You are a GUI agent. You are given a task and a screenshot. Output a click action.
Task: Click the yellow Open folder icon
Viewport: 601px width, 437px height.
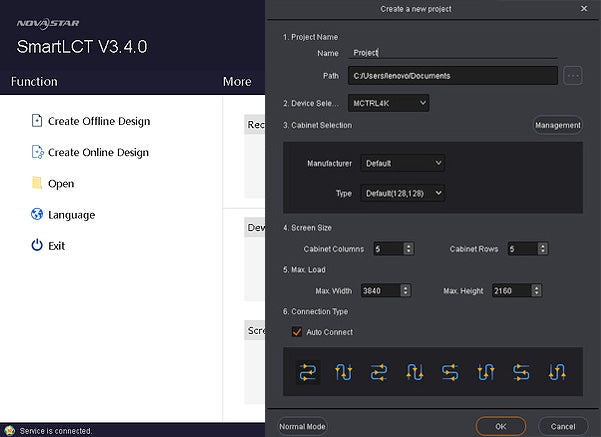(37, 183)
